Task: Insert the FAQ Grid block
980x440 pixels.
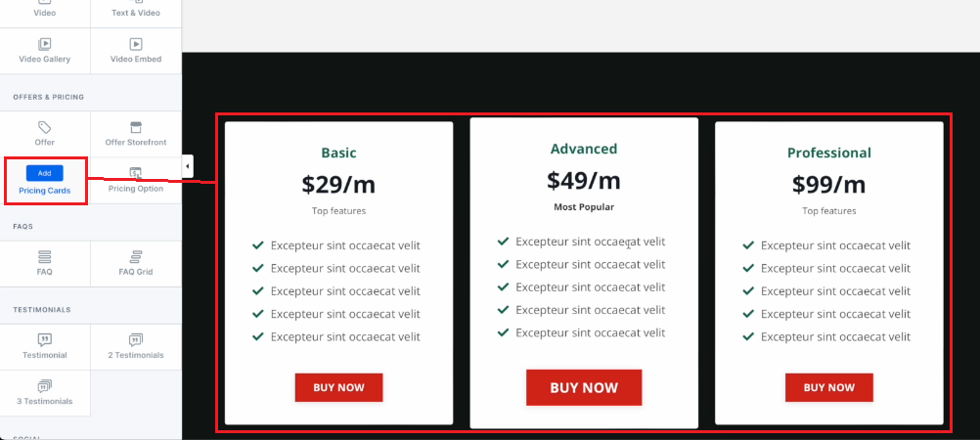Action: (136, 264)
